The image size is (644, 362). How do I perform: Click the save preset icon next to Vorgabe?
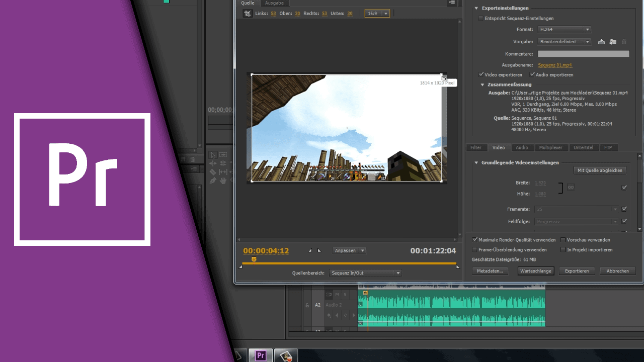click(x=601, y=42)
